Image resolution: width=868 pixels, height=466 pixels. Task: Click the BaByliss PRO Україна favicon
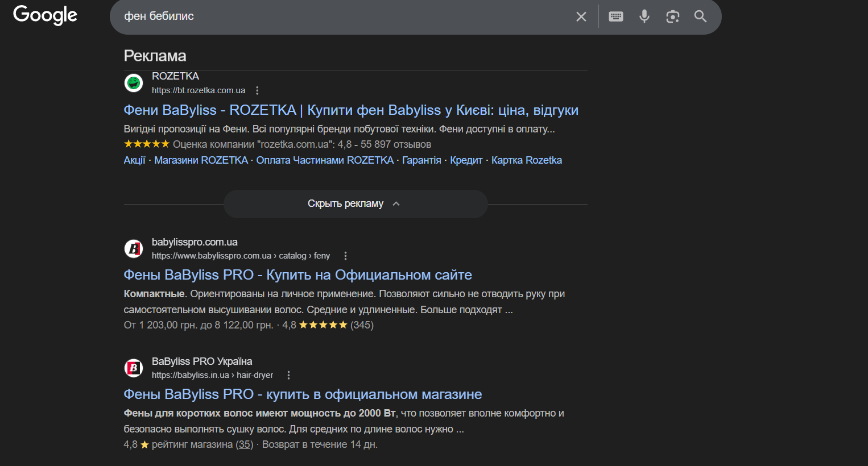point(134,368)
